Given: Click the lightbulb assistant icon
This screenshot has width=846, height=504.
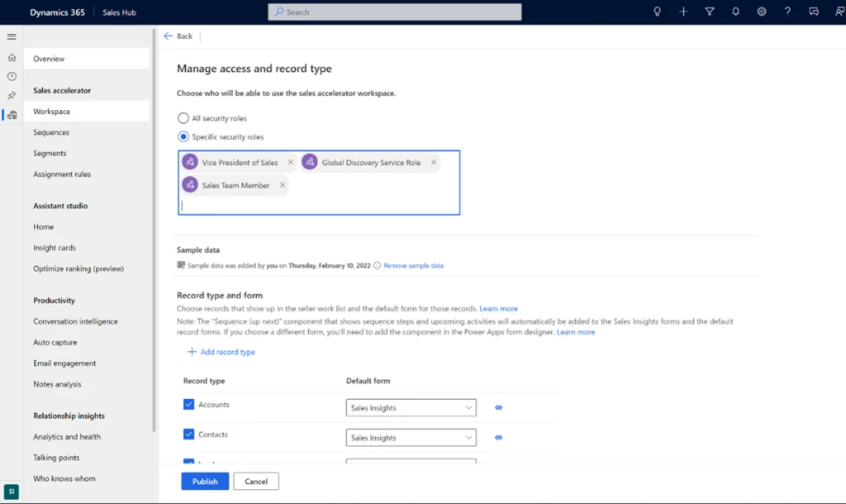Looking at the screenshot, I should tap(657, 12).
